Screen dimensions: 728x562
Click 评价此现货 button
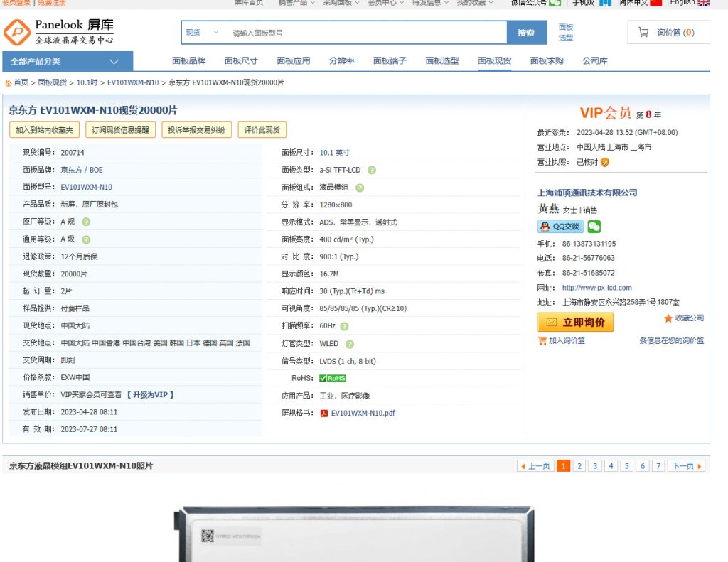(x=262, y=130)
